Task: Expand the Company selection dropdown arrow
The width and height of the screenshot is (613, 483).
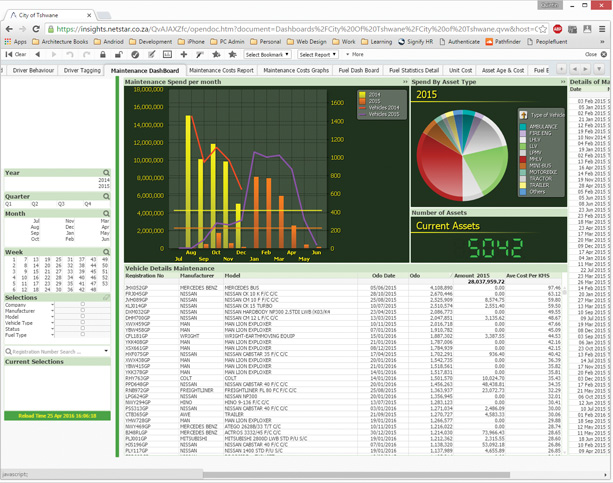Action: click(x=52, y=304)
